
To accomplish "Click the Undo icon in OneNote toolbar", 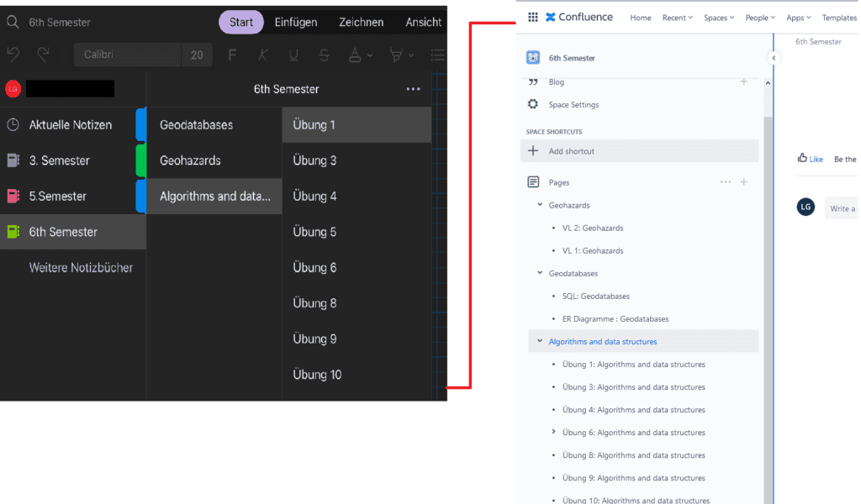I will pyautogui.click(x=14, y=54).
